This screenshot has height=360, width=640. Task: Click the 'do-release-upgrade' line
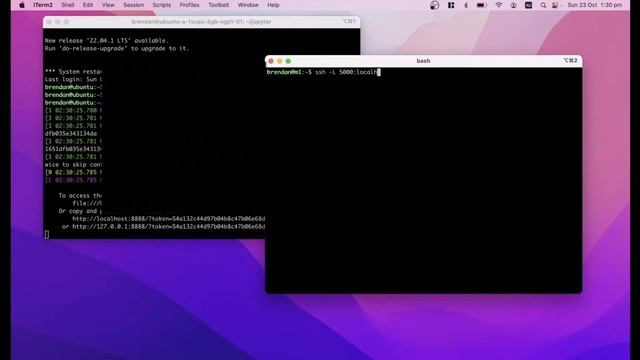(x=117, y=49)
